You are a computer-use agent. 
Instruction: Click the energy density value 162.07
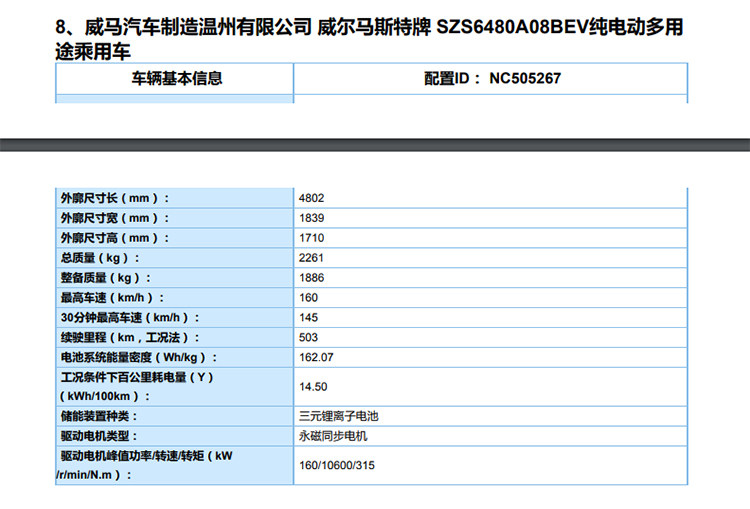coord(315,357)
